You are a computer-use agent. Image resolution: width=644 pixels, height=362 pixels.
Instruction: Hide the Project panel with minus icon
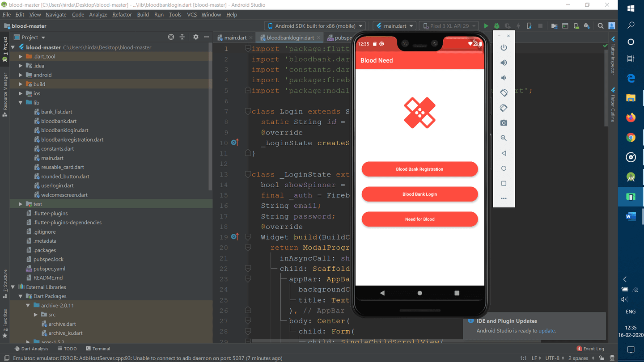[207, 37]
